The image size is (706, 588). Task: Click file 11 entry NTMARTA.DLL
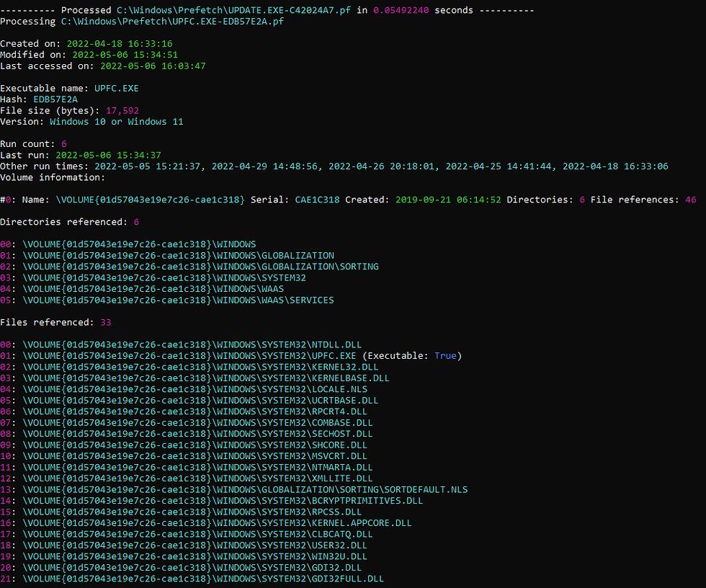[x=187, y=468]
